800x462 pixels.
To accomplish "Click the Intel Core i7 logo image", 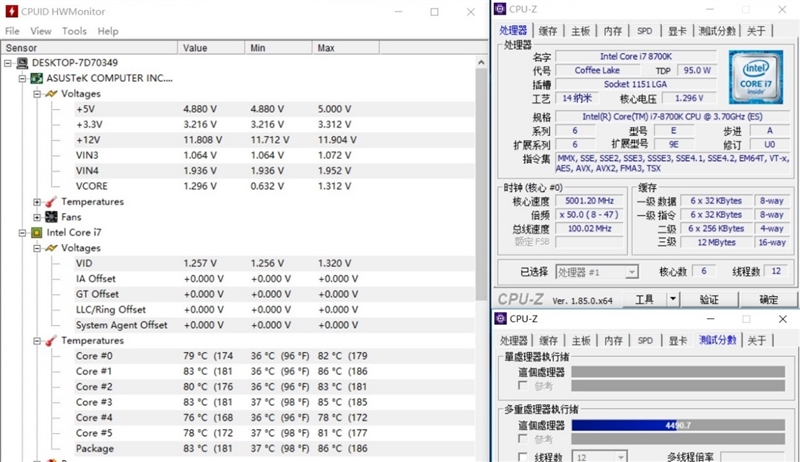I will [x=756, y=77].
